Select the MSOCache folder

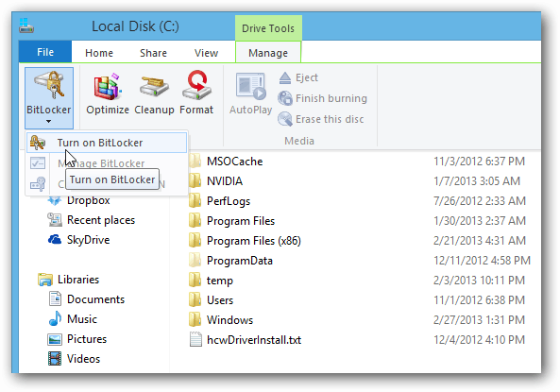pyautogui.click(x=234, y=162)
